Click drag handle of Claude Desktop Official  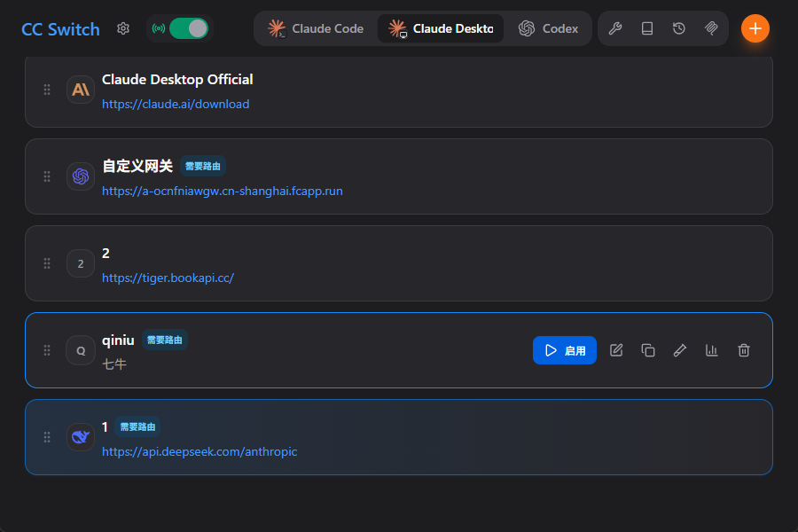coord(47,90)
